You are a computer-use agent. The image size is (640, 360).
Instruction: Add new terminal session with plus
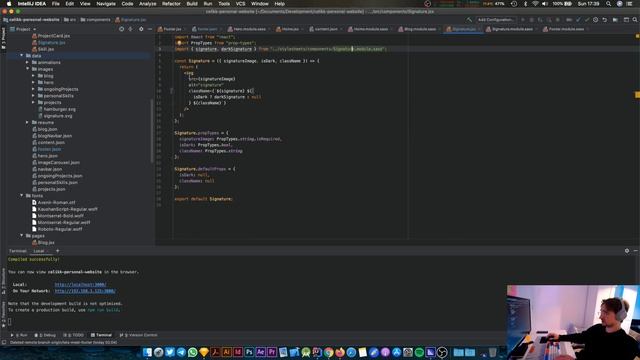coord(58,251)
